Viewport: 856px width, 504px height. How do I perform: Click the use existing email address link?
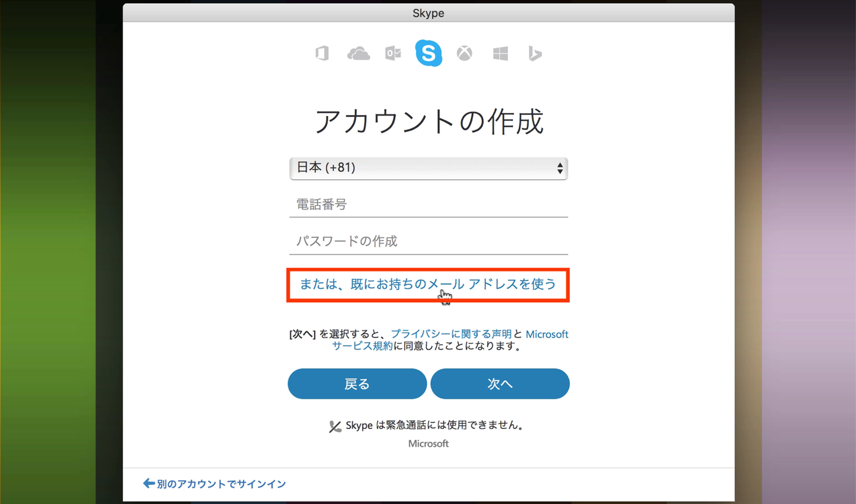point(427,284)
